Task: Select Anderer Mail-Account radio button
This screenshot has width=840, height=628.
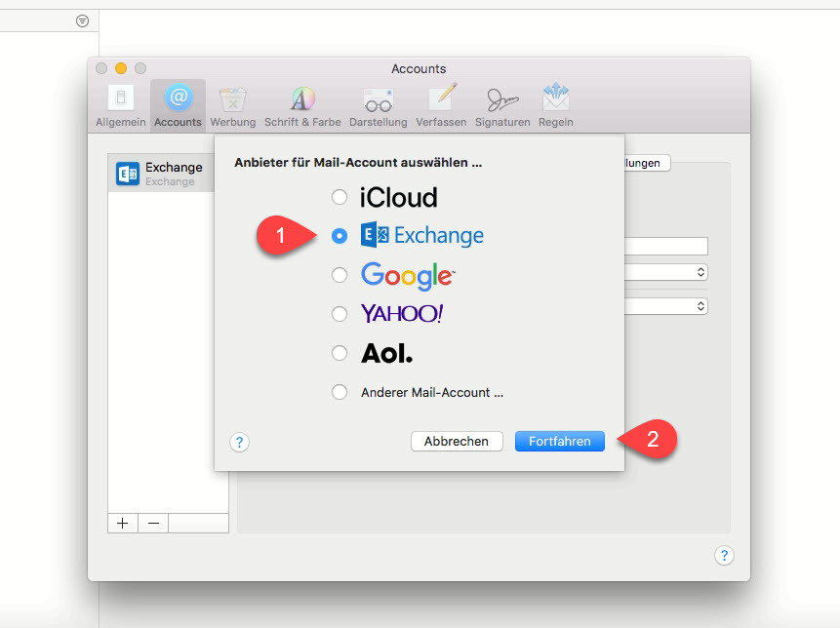Action: pyautogui.click(x=340, y=392)
